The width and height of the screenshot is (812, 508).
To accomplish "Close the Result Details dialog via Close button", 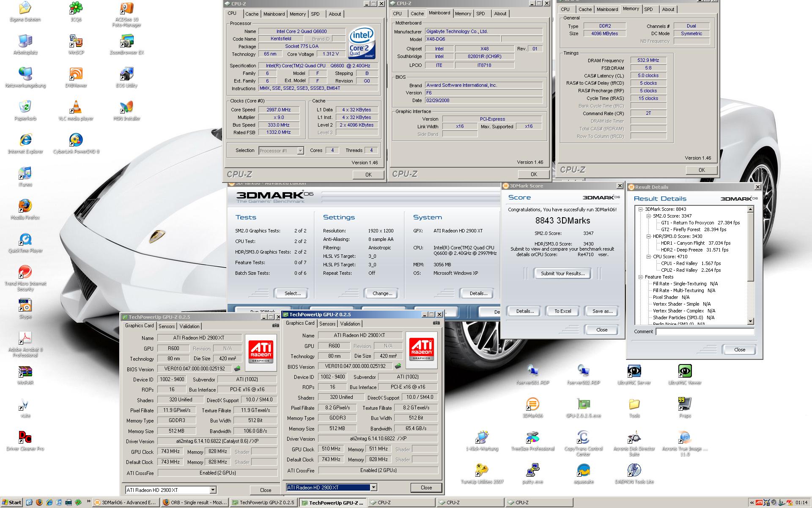I will coord(740,350).
